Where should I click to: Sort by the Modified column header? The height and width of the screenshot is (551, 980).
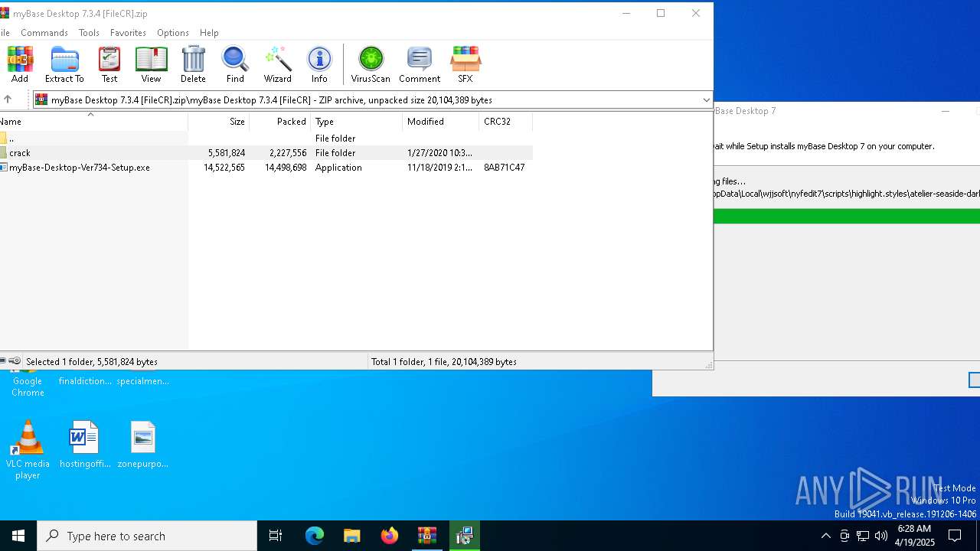tap(441, 122)
